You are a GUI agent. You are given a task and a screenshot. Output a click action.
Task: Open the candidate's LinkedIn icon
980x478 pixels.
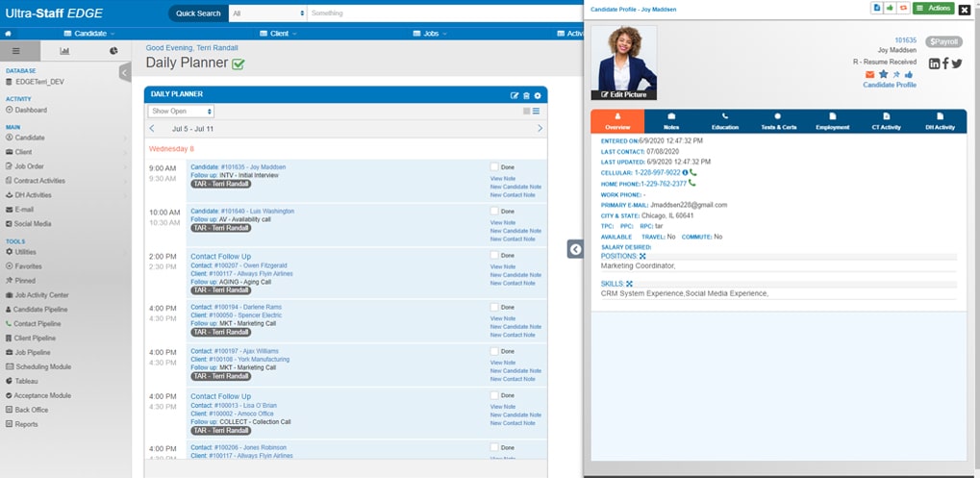coord(935,63)
